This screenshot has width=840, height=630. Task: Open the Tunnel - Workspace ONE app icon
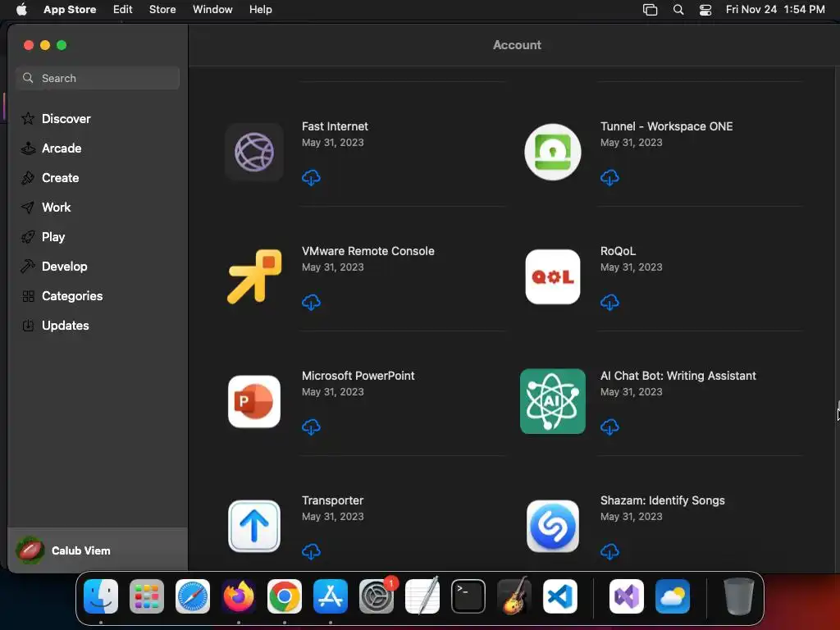(x=553, y=152)
